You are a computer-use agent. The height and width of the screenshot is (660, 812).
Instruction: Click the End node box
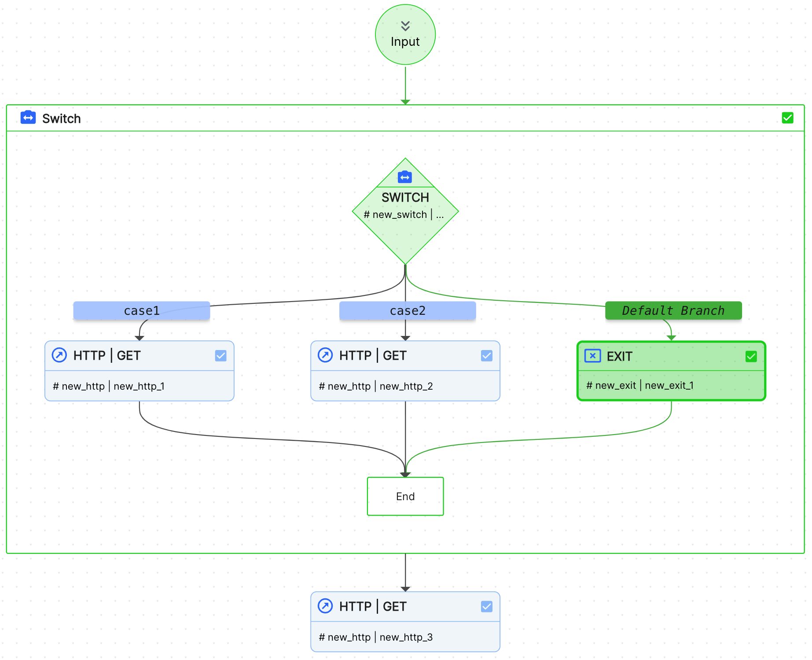click(x=405, y=496)
